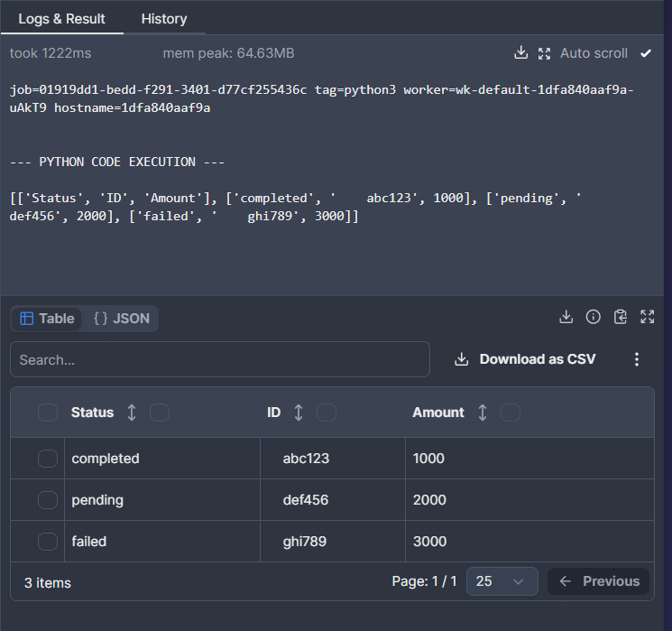Open the History tab
This screenshot has width=672, height=631.
164,18
